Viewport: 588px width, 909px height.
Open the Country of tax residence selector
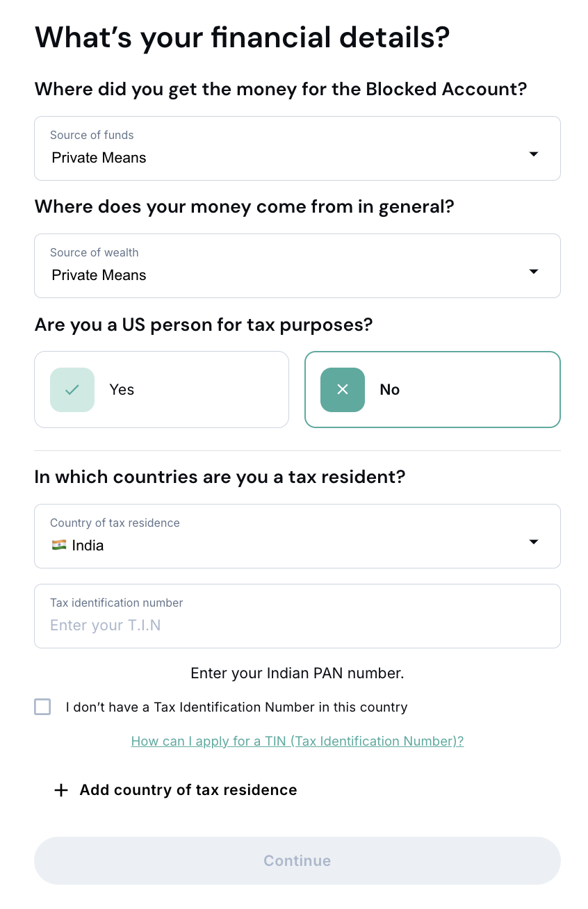(297, 537)
